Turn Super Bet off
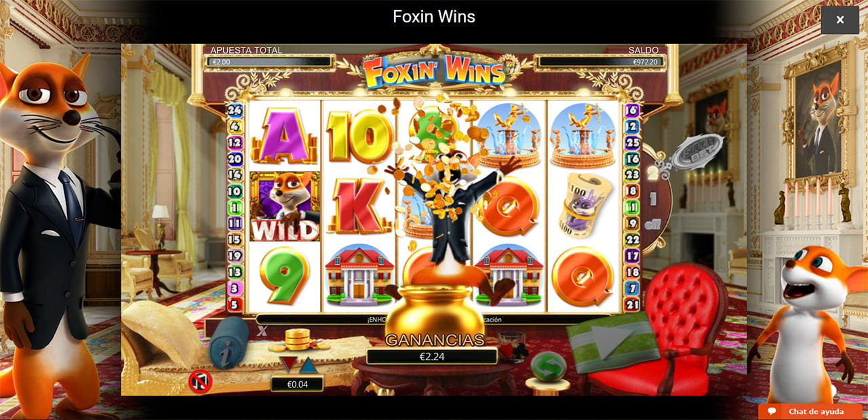 pyautogui.click(x=652, y=223)
